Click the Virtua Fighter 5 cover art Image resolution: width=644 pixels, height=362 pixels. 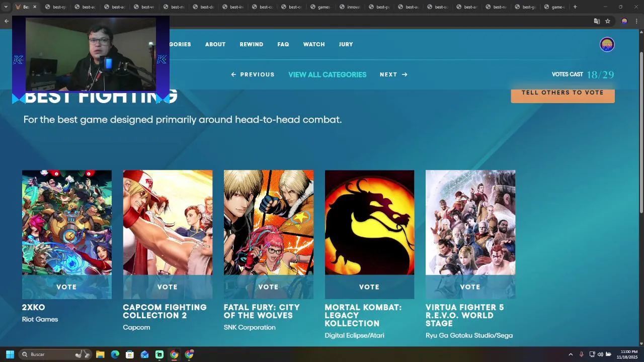coord(470,223)
